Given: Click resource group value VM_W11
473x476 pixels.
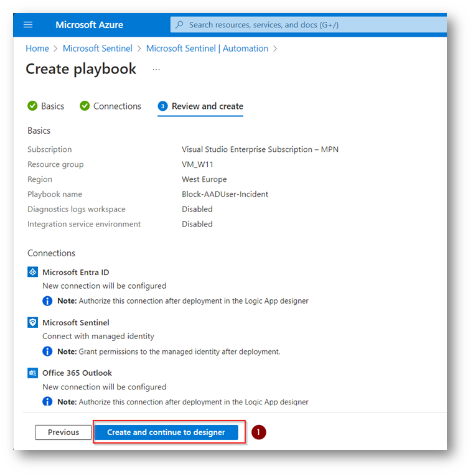Looking at the screenshot, I should [x=197, y=164].
